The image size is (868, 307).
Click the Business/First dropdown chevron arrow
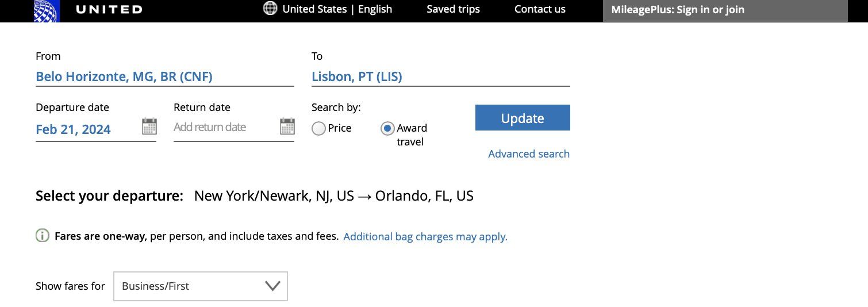[x=272, y=286]
